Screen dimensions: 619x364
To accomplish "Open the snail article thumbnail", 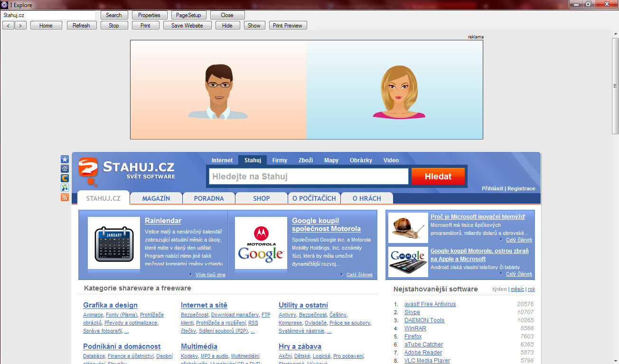I will pos(408,228).
